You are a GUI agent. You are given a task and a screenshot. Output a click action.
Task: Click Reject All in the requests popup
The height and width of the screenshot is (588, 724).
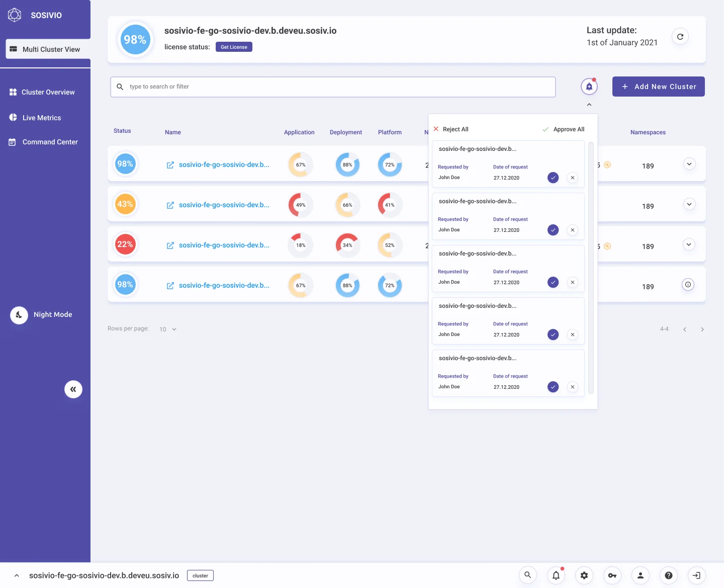coord(451,129)
